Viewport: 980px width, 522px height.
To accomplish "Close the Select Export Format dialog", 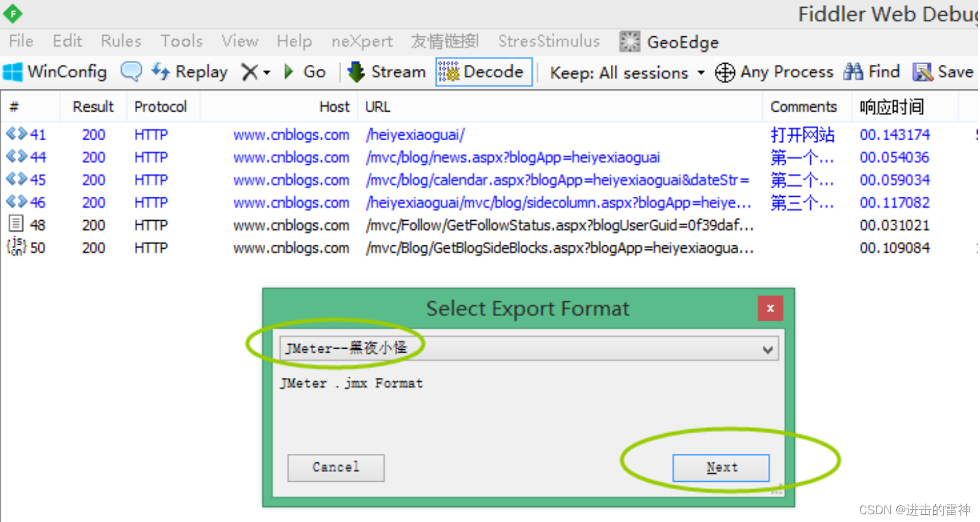I will [770, 308].
